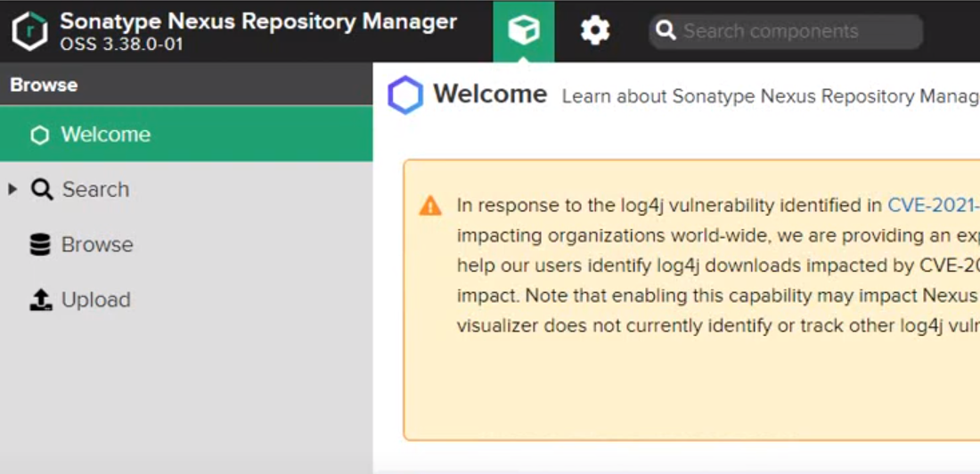
Task: Click the magnifier icon in search box
Action: (x=666, y=30)
